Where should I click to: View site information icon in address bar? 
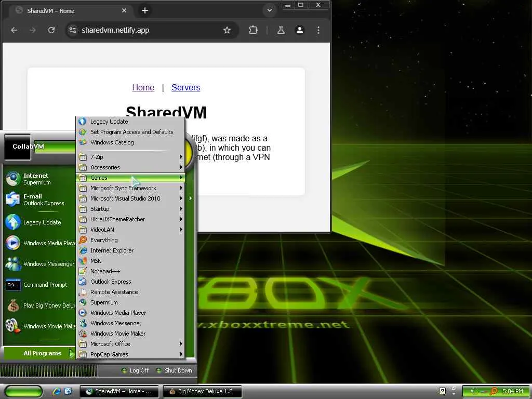pyautogui.click(x=73, y=30)
